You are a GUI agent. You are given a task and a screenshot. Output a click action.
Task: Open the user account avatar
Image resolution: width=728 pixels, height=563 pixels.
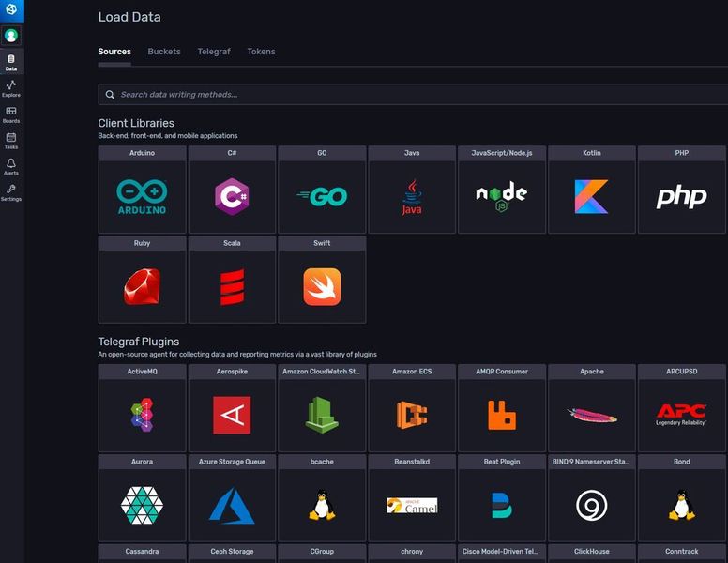point(11,36)
